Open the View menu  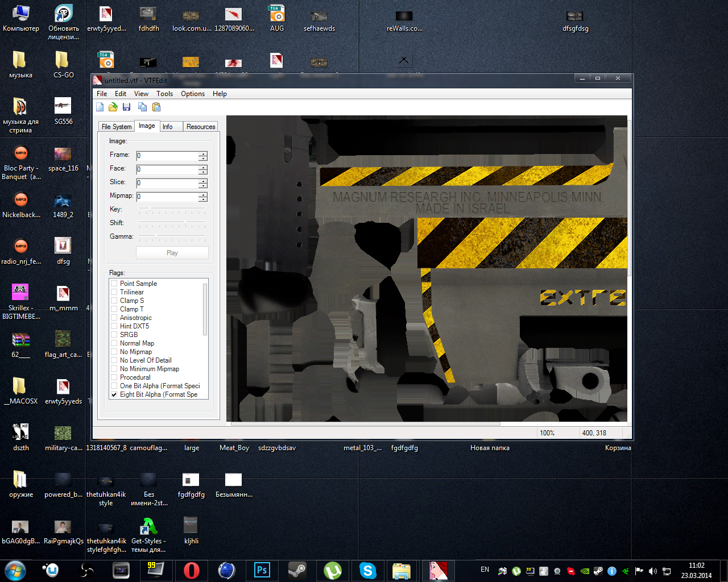pyautogui.click(x=141, y=94)
